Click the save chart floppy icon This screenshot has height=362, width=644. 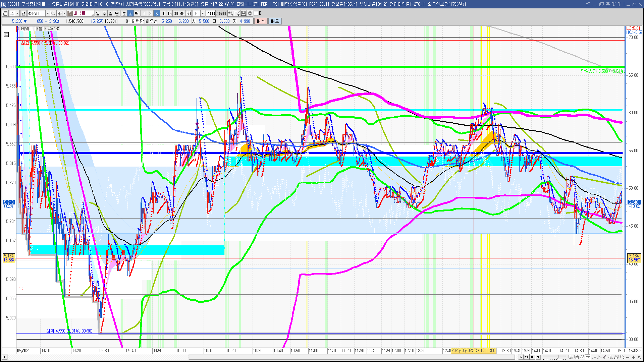click(244, 13)
